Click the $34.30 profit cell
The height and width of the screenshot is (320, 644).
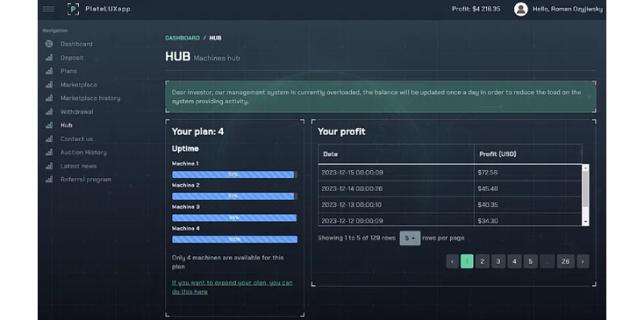coord(528,219)
